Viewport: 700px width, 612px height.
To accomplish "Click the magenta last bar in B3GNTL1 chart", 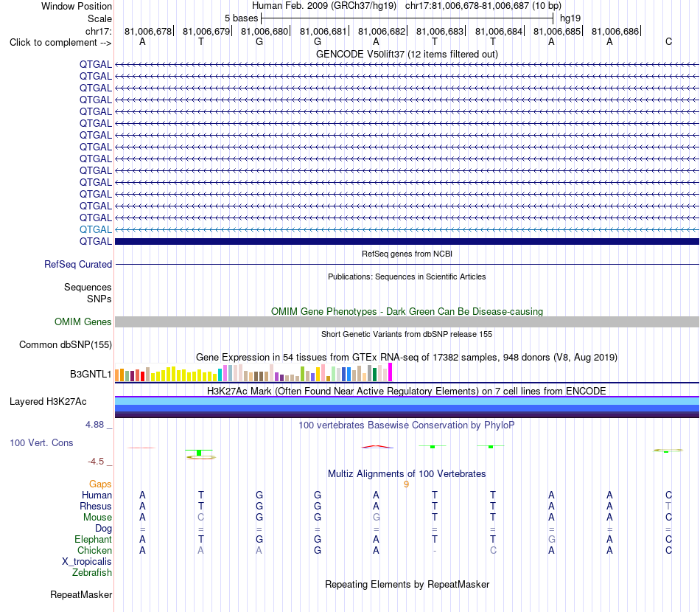I will [391, 372].
